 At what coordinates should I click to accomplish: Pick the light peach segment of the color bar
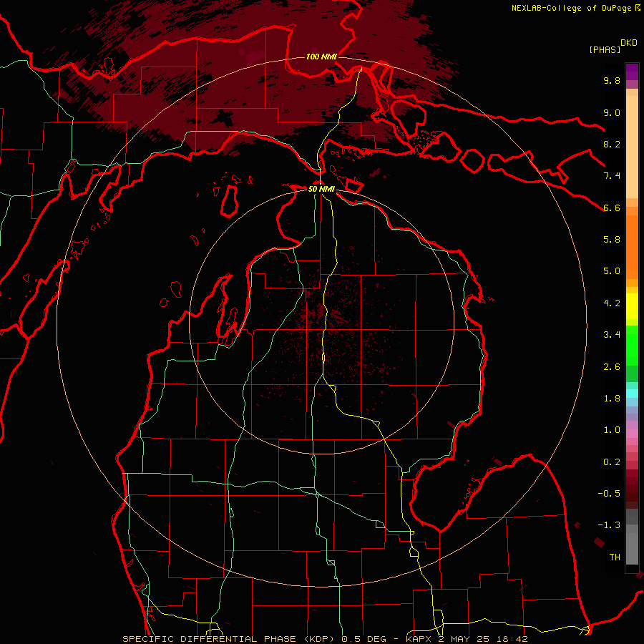(x=632, y=147)
